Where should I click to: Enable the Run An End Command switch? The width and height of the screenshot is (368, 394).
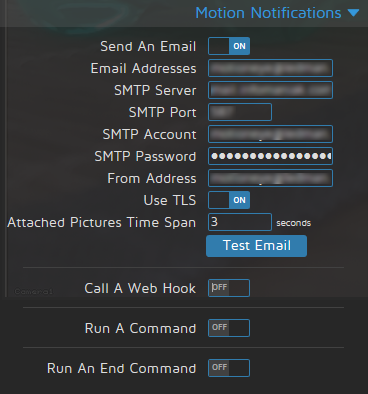click(229, 368)
